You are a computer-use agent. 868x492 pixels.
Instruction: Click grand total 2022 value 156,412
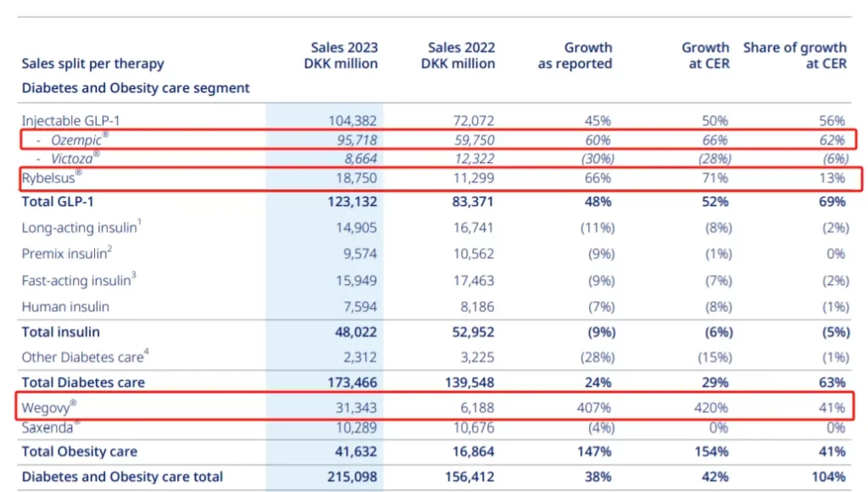point(470,477)
